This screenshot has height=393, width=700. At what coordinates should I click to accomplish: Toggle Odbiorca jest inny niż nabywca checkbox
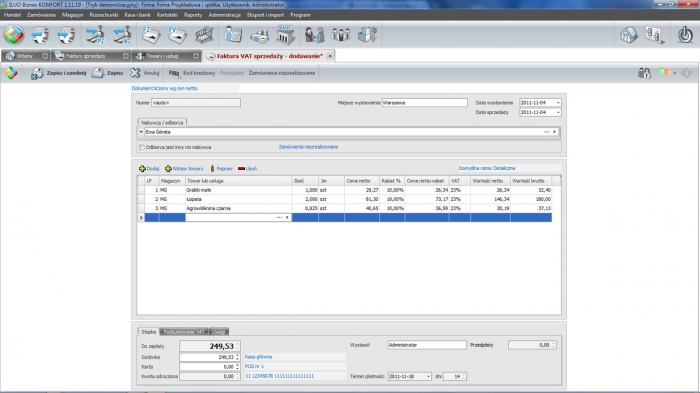click(142, 147)
